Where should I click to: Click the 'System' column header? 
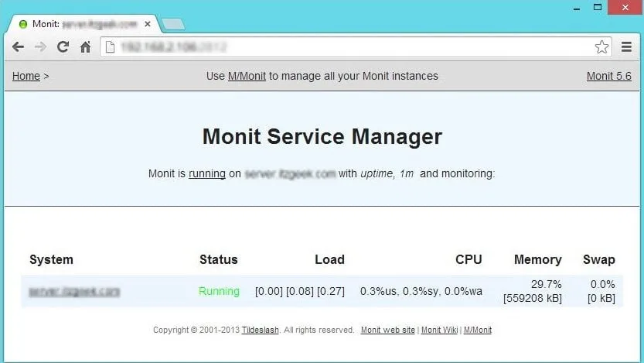(51, 259)
